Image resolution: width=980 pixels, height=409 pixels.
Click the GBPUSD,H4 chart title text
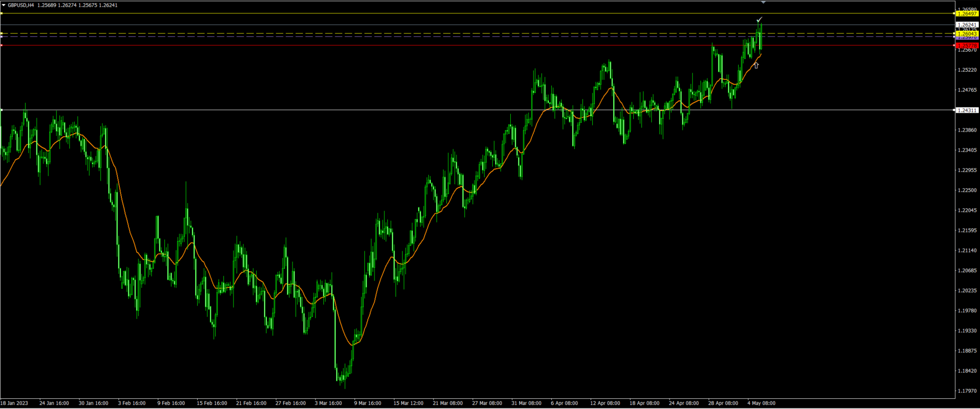(x=20, y=5)
